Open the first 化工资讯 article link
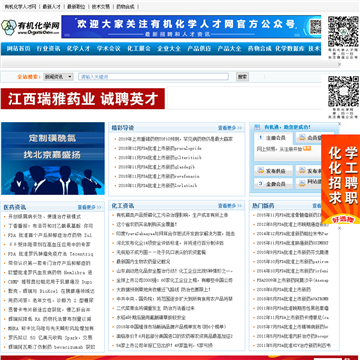360x360 pixels. [x=172, y=215]
